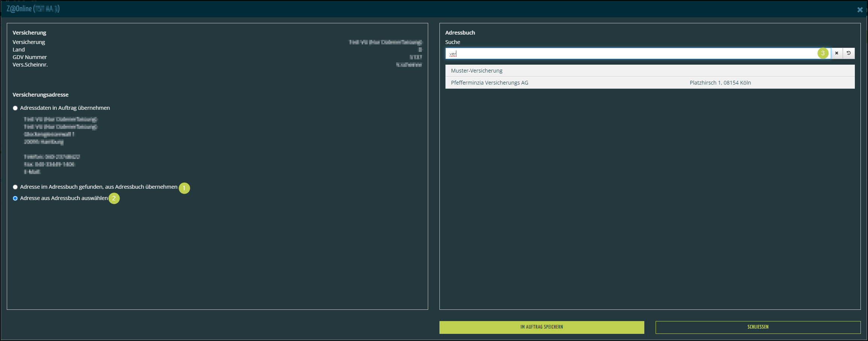Select 'Adressdaten in Auftrag übernehmen' radio button

pos(15,108)
